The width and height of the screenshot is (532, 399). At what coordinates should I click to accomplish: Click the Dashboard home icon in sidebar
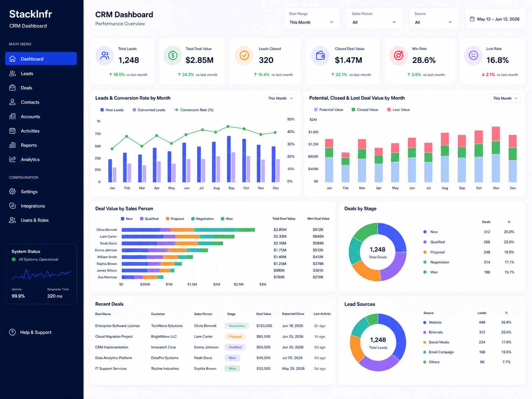tap(12, 59)
